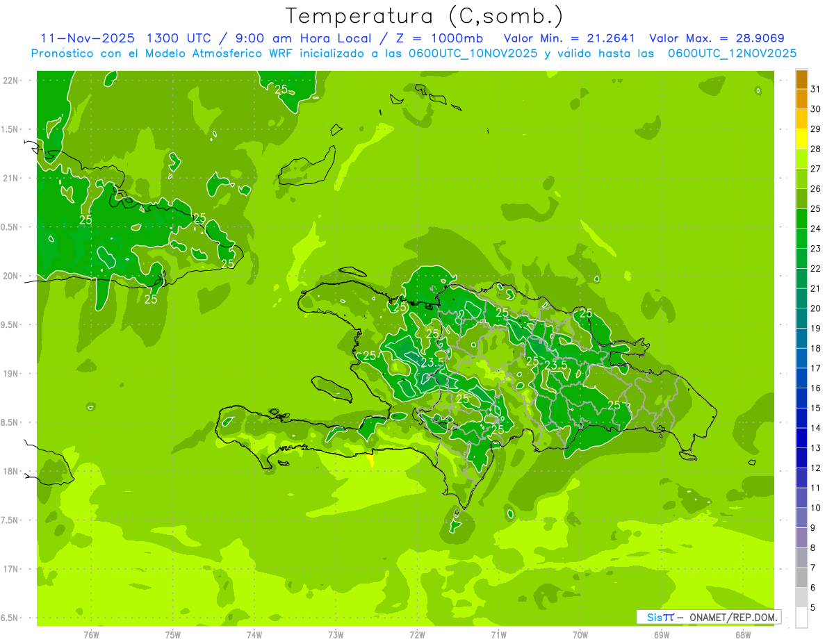834x644 pixels.
Task: Click the color scale label "31"
Action: [x=816, y=89]
